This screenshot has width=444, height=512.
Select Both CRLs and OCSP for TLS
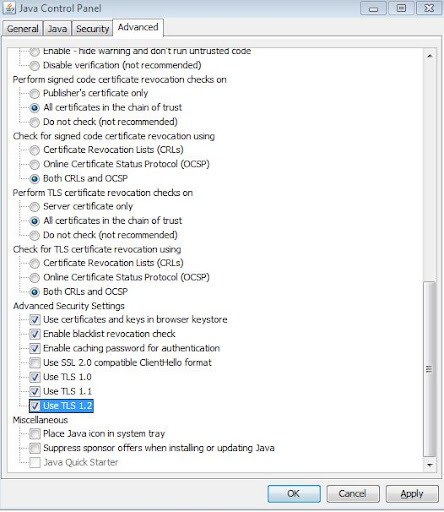34,292
